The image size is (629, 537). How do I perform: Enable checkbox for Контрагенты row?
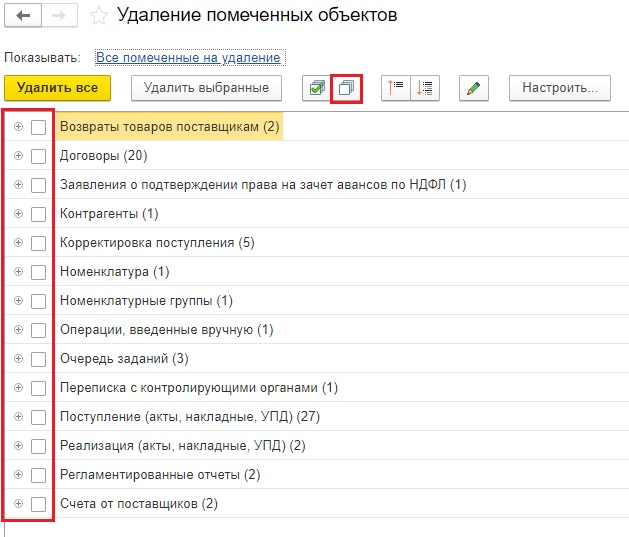point(38,214)
